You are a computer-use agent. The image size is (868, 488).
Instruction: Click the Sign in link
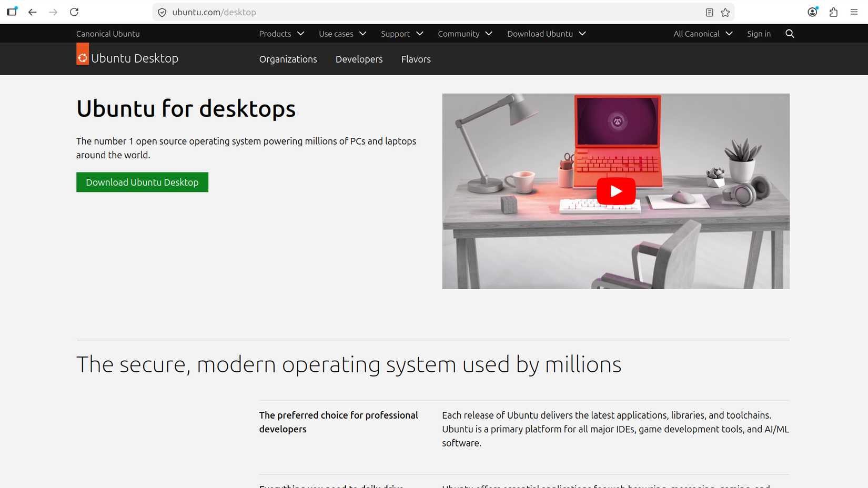click(759, 34)
